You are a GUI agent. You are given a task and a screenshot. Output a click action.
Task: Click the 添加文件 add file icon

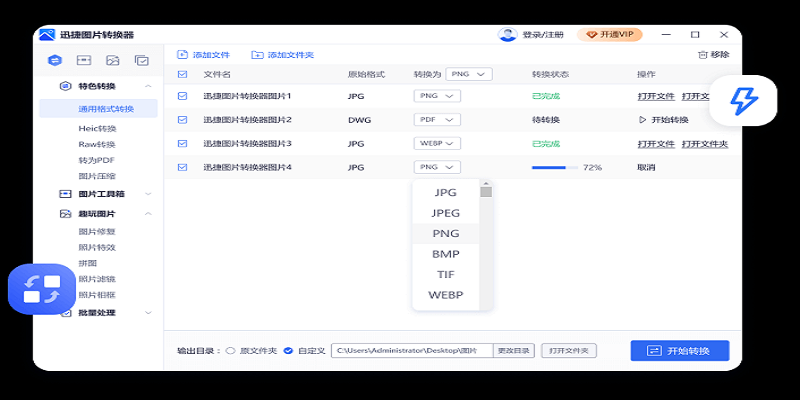click(x=182, y=55)
